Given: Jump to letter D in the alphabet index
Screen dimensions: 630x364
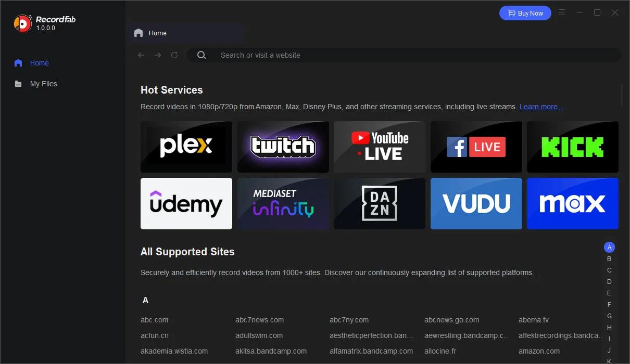Looking at the screenshot, I should point(609,281).
